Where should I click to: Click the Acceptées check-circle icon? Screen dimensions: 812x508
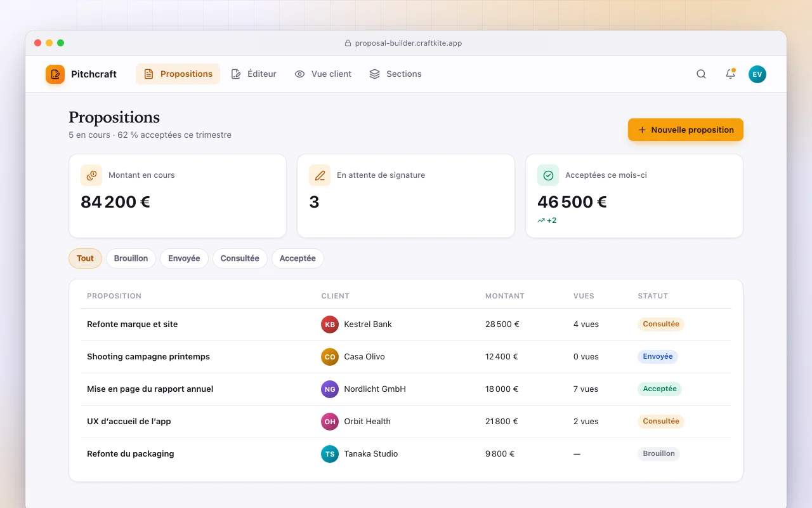[x=548, y=175]
